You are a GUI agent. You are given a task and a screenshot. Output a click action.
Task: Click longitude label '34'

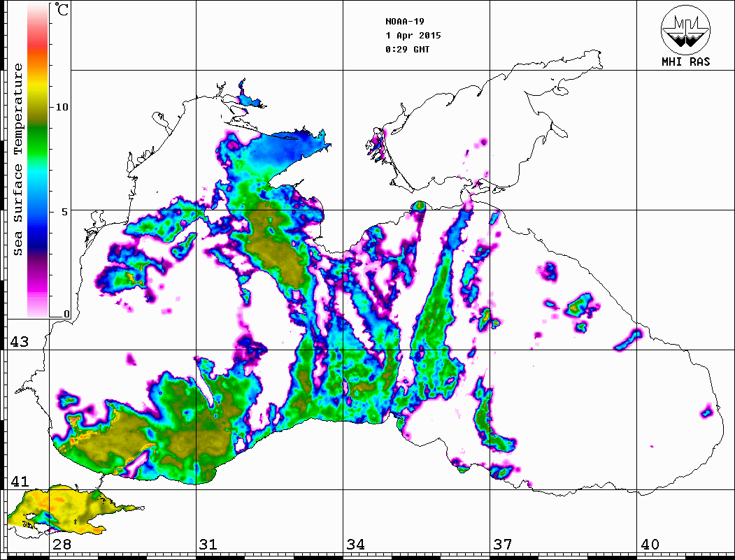(356, 545)
